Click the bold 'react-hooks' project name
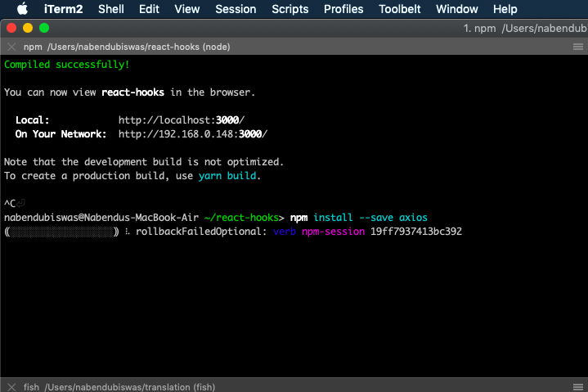 coord(132,92)
